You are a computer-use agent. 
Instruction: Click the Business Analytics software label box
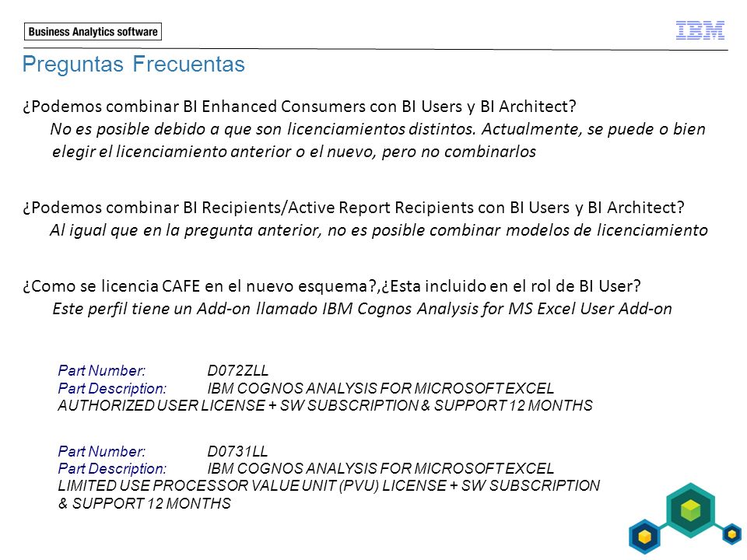pyautogui.click(x=93, y=31)
